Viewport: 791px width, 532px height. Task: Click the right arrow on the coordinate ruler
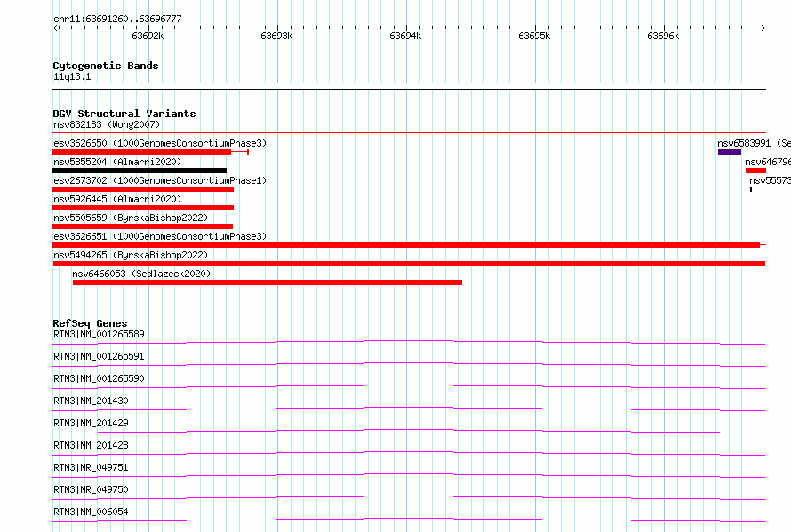click(x=763, y=28)
